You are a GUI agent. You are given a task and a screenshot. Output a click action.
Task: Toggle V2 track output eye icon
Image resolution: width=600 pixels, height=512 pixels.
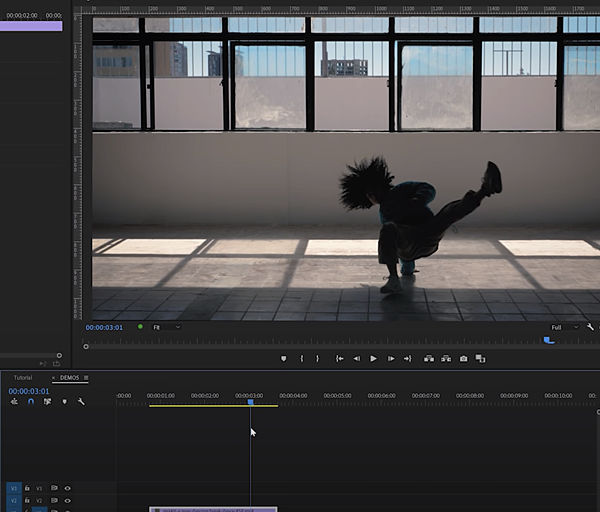tap(67, 501)
